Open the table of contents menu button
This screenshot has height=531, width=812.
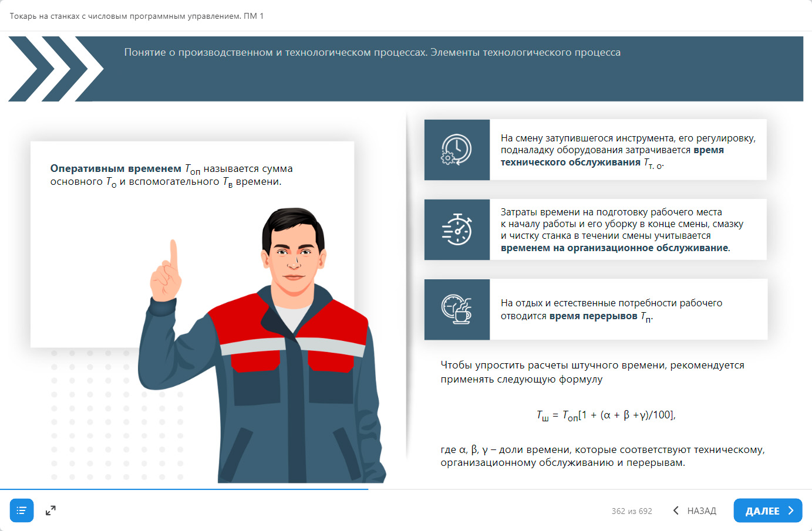tap(22, 510)
